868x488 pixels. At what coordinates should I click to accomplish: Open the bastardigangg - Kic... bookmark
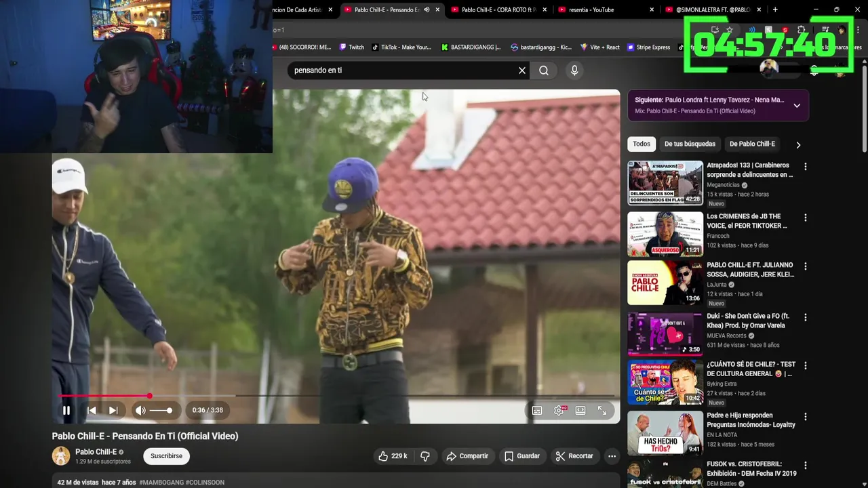point(541,47)
